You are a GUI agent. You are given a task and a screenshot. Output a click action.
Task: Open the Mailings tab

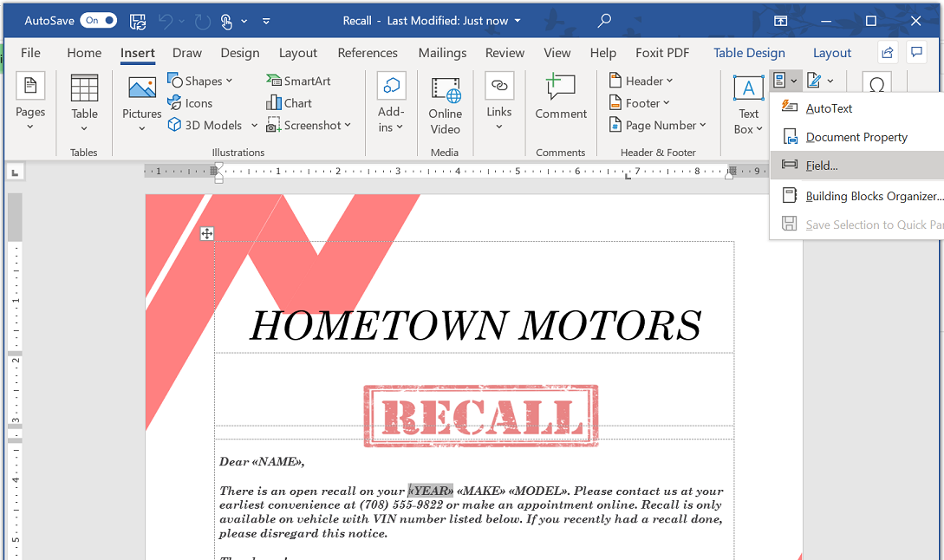coord(442,53)
